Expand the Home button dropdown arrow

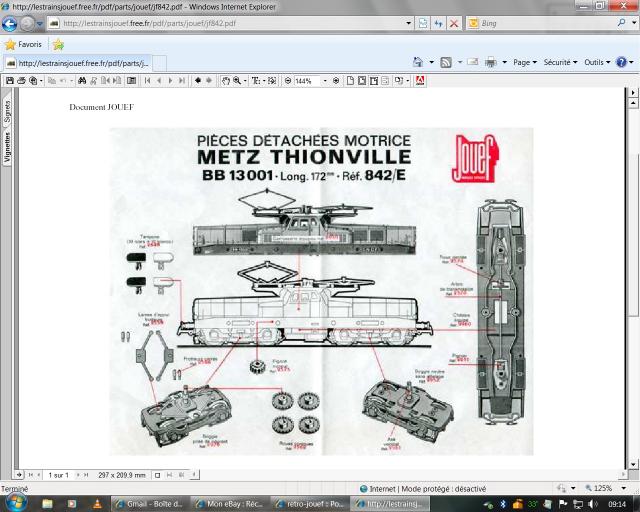click(x=431, y=62)
